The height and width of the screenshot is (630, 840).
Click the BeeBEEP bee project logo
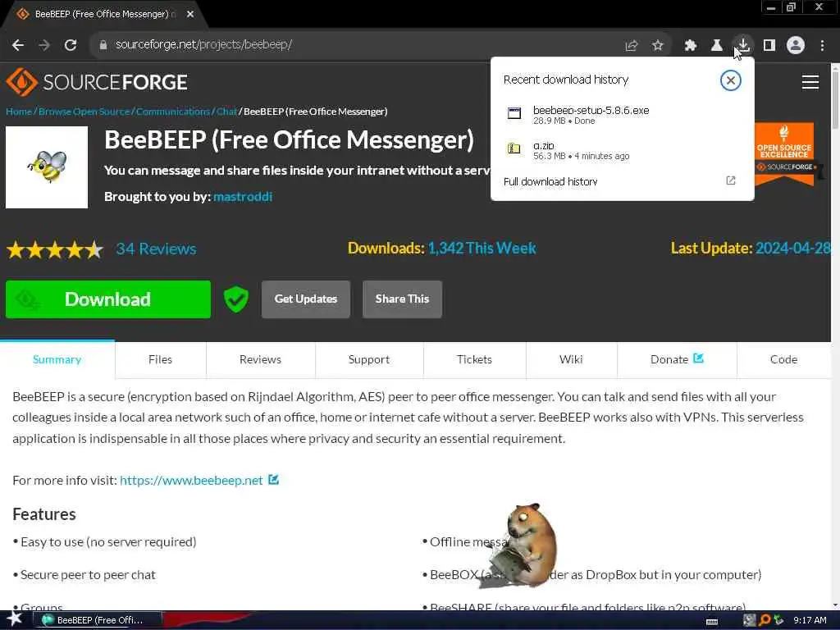[x=47, y=167]
